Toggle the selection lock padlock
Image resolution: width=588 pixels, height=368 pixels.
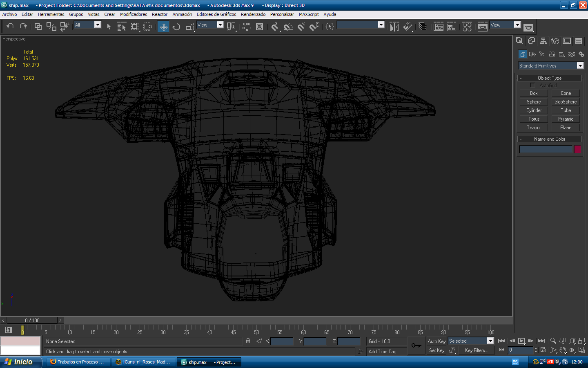pyautogui.click(x=248, y=341)
